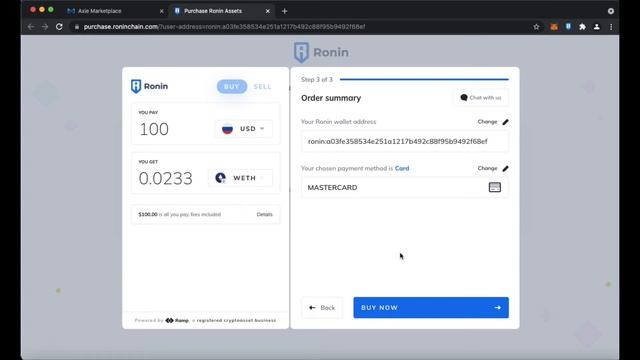Click the Ronin wallet address field

click(x=405, y=141)
